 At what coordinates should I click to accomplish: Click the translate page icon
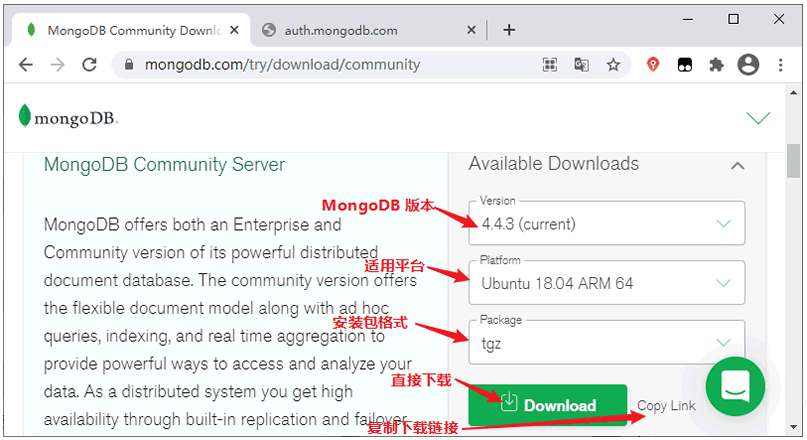[x=582, y=65]
